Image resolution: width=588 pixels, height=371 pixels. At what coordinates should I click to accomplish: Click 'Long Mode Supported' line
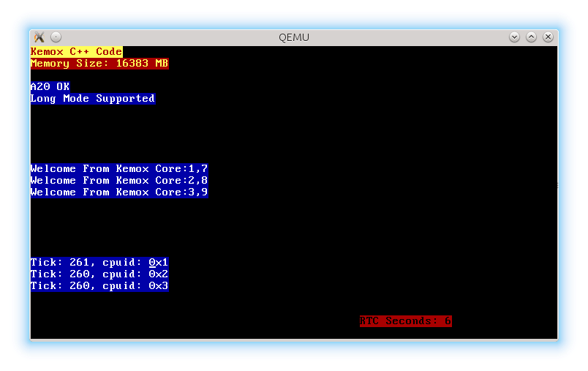pos(93,99)
